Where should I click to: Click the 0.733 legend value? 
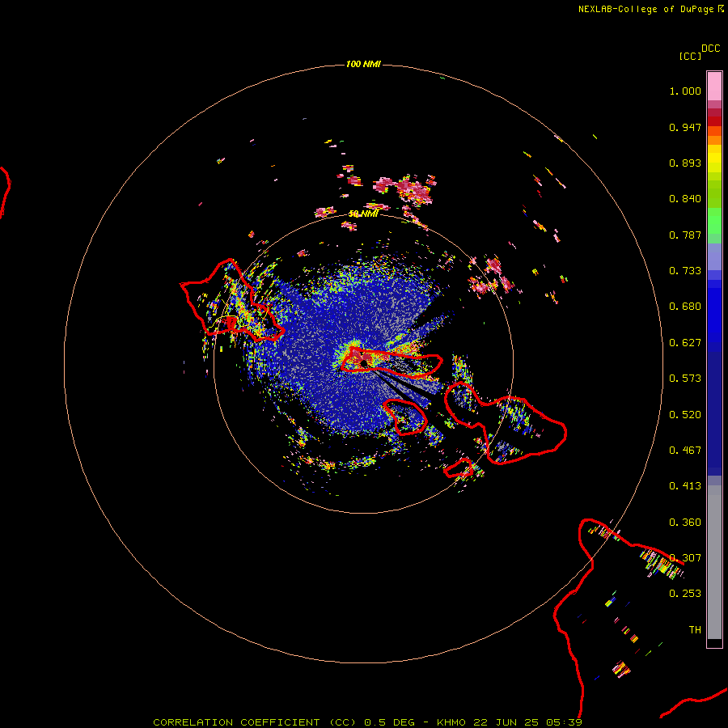click(685, 271)
